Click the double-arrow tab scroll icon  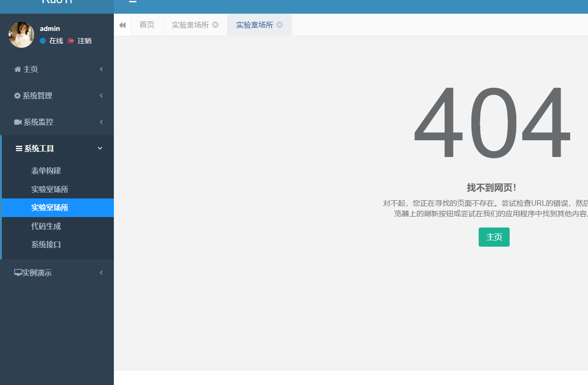tap(122, 25)
